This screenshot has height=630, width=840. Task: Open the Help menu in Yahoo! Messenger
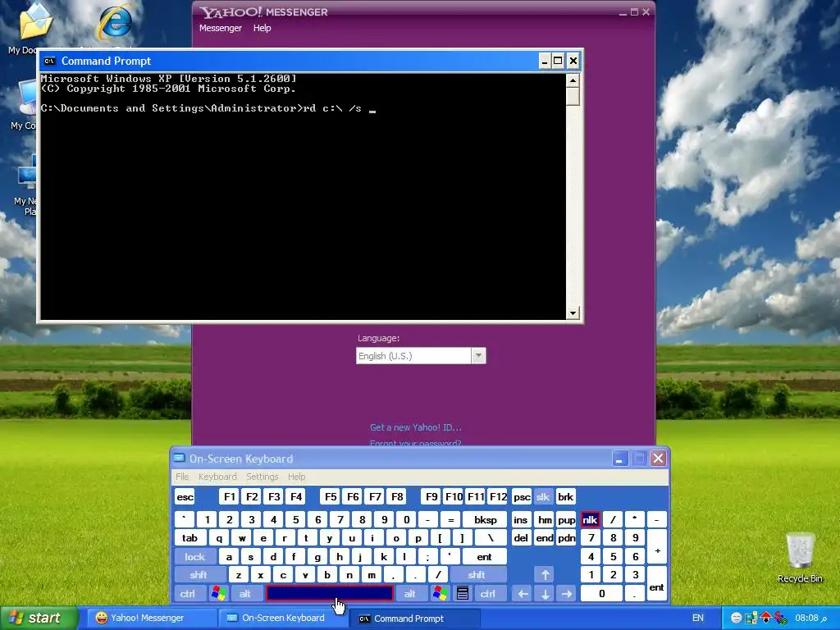click(x=262, y=28)
